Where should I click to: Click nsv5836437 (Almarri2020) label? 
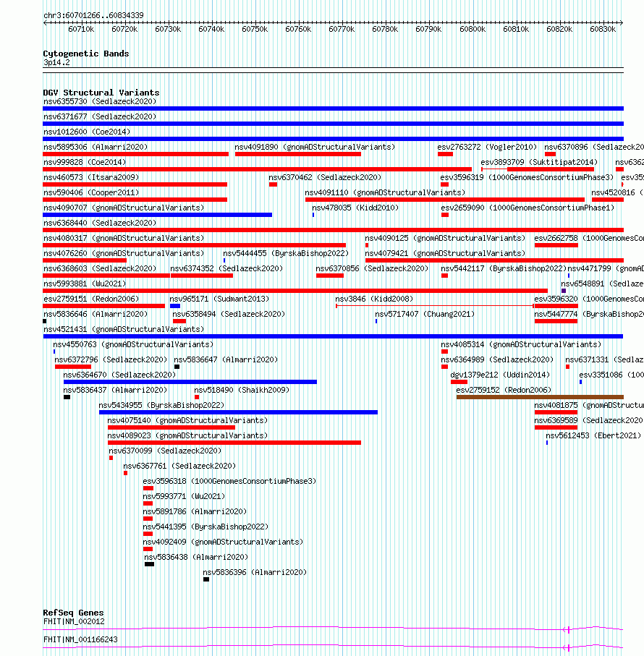coord(115,390)
